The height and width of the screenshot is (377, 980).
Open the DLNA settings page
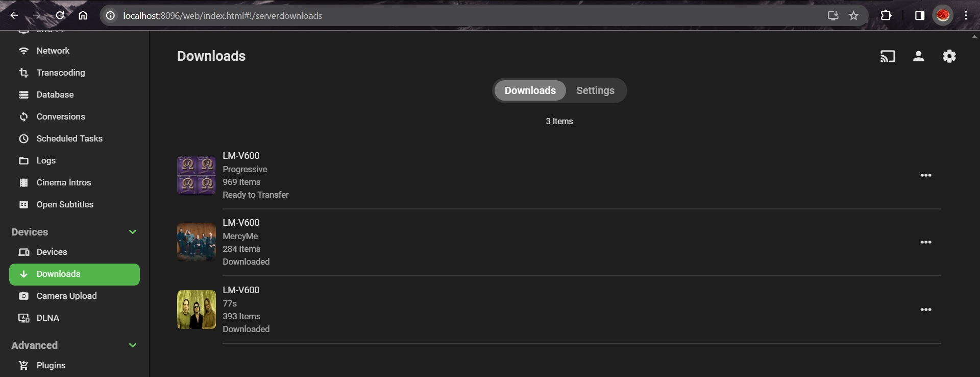tap(47, 318)
